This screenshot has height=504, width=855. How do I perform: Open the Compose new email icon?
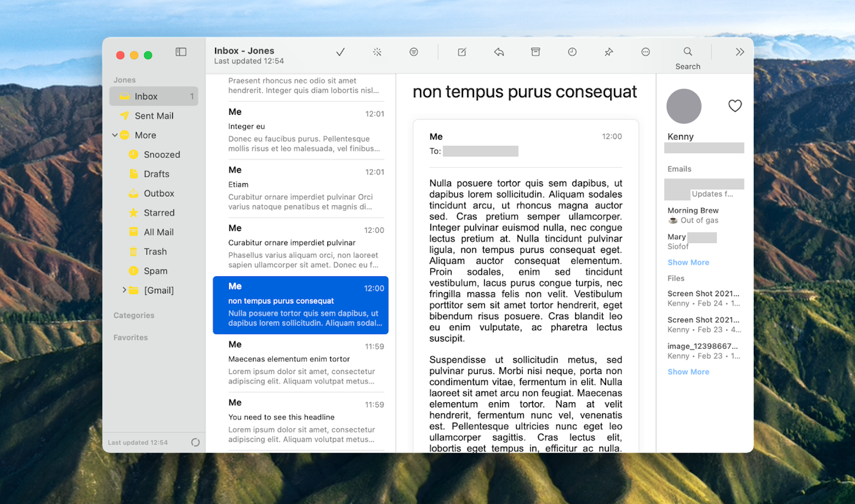click(x=461, y=51)
